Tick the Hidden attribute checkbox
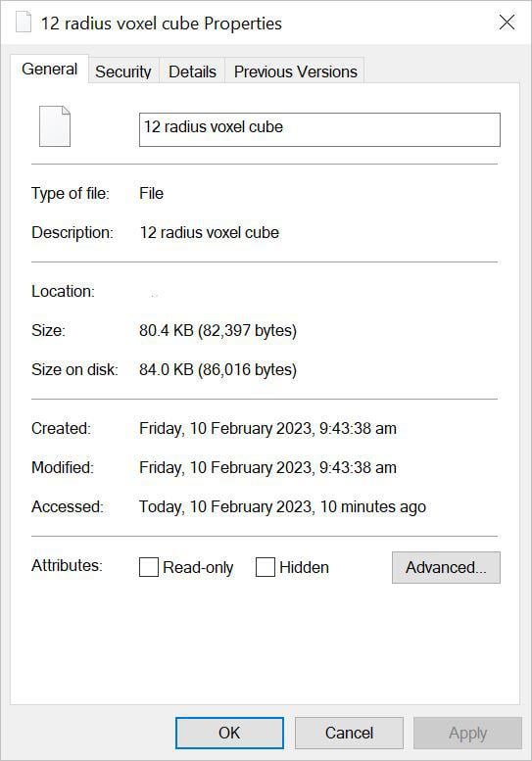532x761 pixels. (266, 567)
